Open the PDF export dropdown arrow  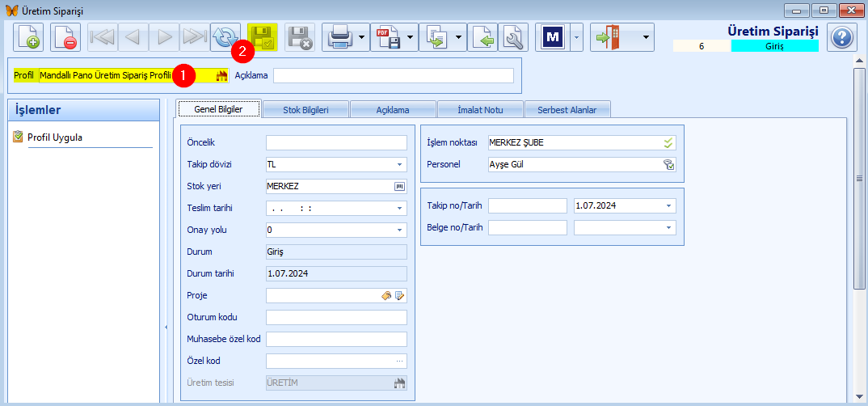tap(411, 38)
